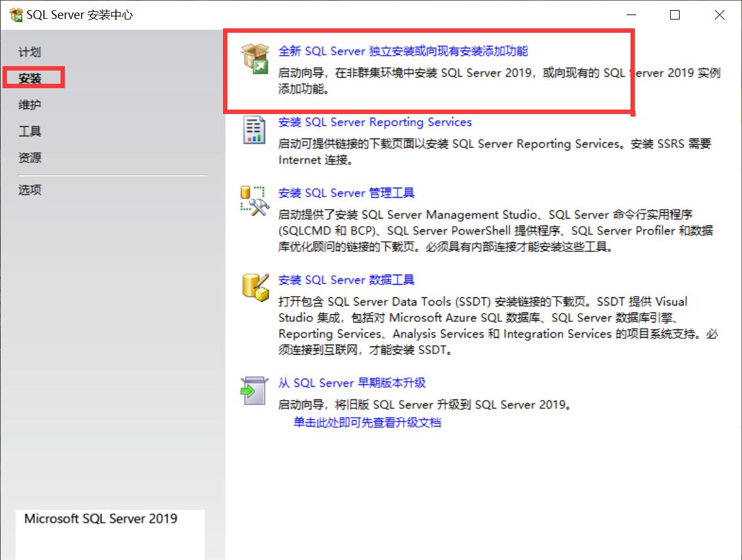Screen dimensions: 742x560
Task: Open 安装 SQL Server 数据工具 link
Action: 346,280
